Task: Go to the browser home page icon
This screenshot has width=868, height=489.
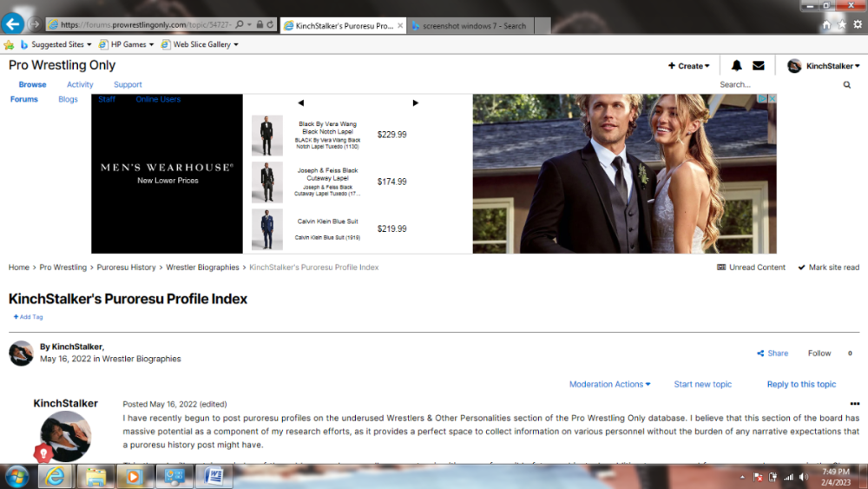Action: pos(825,25)
